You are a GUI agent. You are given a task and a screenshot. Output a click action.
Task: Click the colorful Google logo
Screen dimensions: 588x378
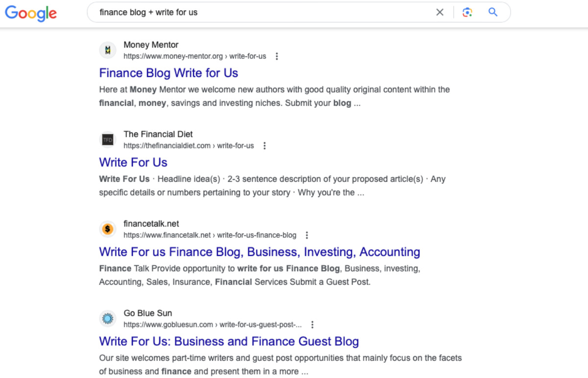coord(30,14)
